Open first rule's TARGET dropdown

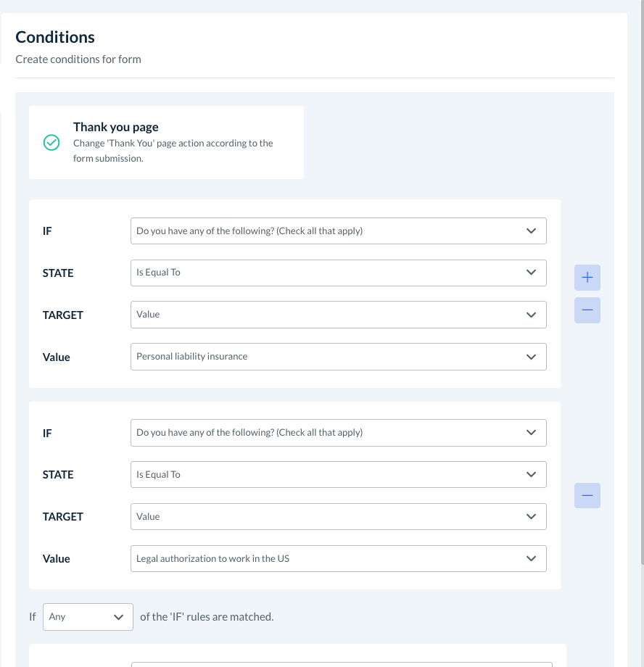pyautogui.click(x=338, y=315)
